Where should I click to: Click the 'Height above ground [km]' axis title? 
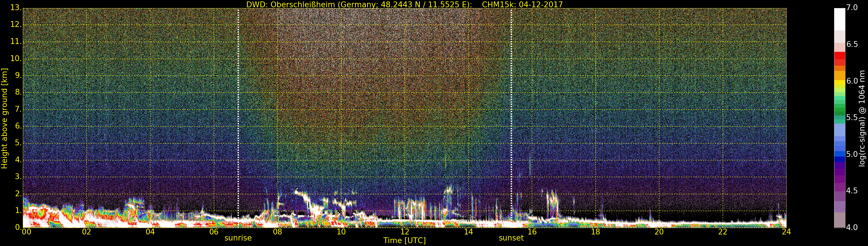click(x=4, y=118)
